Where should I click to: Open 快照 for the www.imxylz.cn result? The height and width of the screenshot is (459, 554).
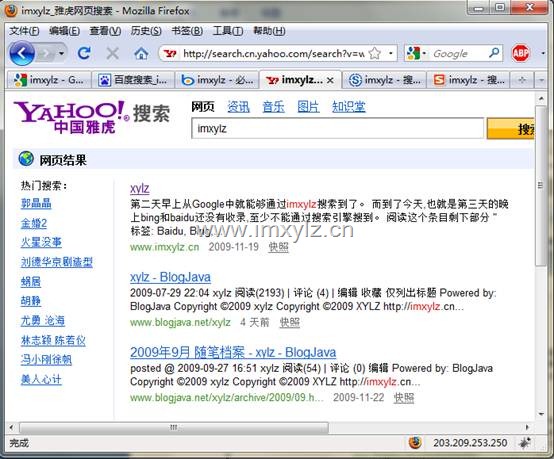click(278, 247)
